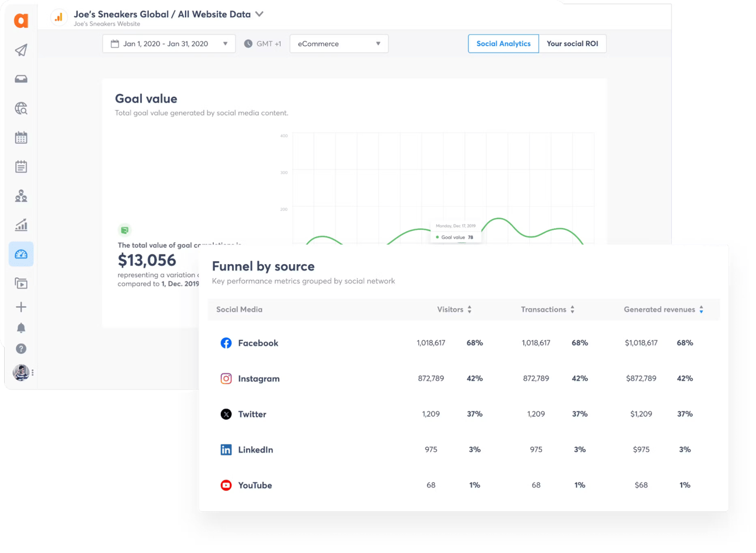Open the eCommerce dropdown
The image size is (756, 553).
338,43
